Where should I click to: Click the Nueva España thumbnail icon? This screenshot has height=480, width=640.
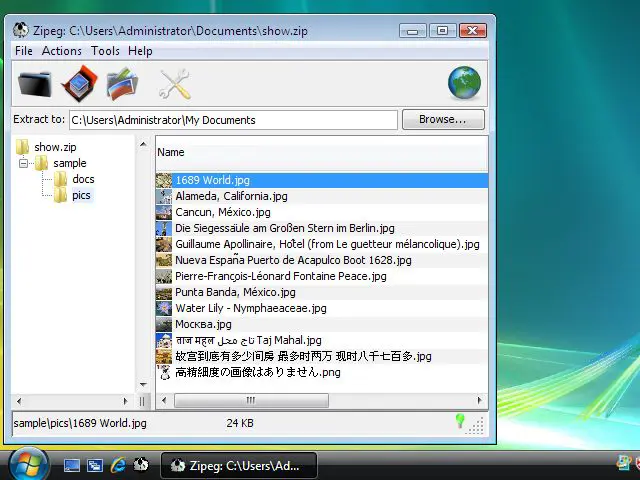point(164,260)
